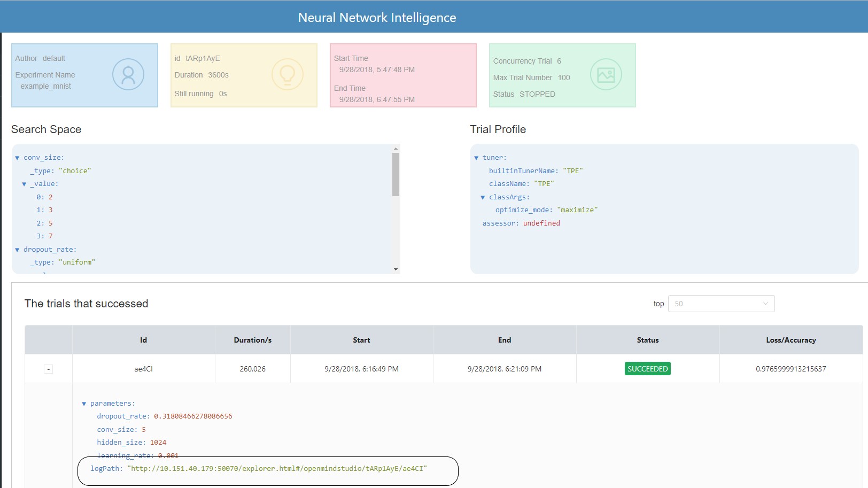868x488 pixels.
Task: Click the Duration/s column header
Action: click(252, 340)
